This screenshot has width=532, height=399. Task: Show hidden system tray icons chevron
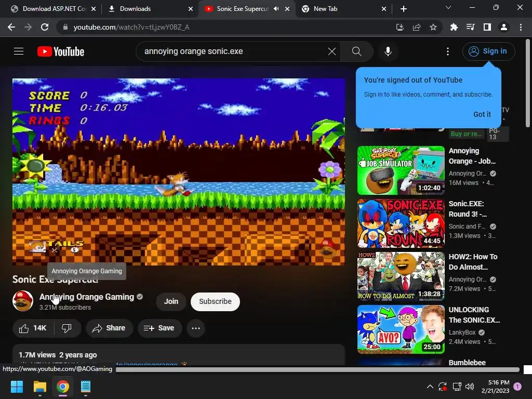coord(430,387)
